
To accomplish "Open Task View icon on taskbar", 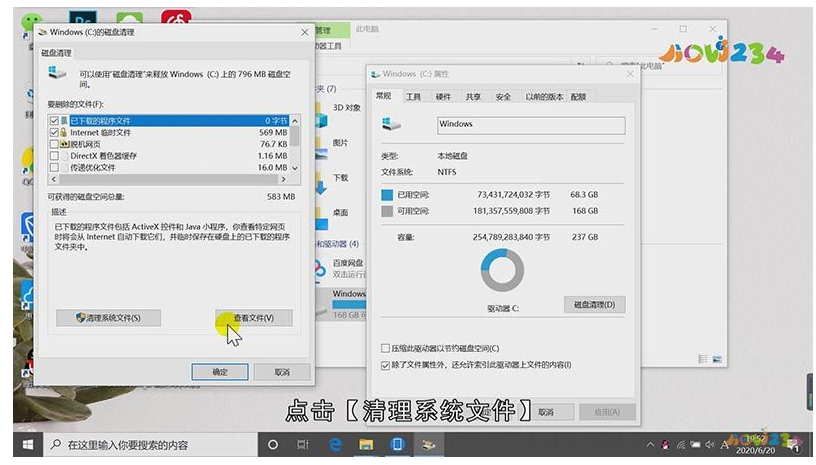I will [303, 445].
